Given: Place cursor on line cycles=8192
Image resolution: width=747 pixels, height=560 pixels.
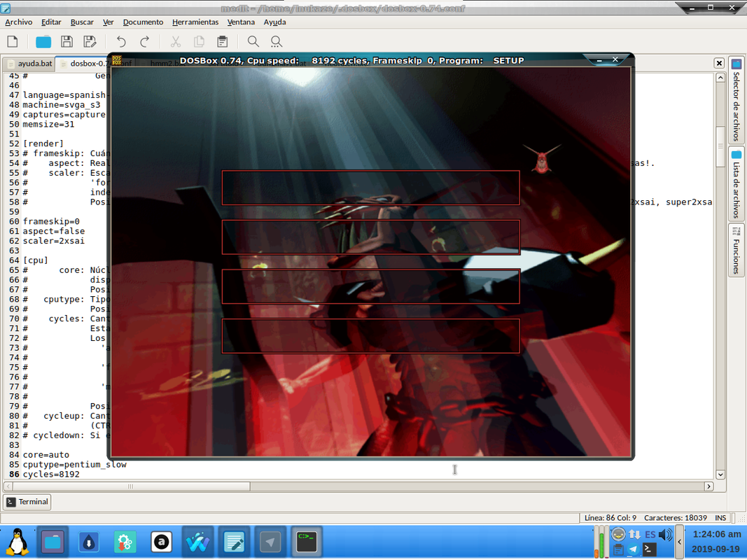Looking at the screenshot, I should pyautogui.click(x=51, y=475).
